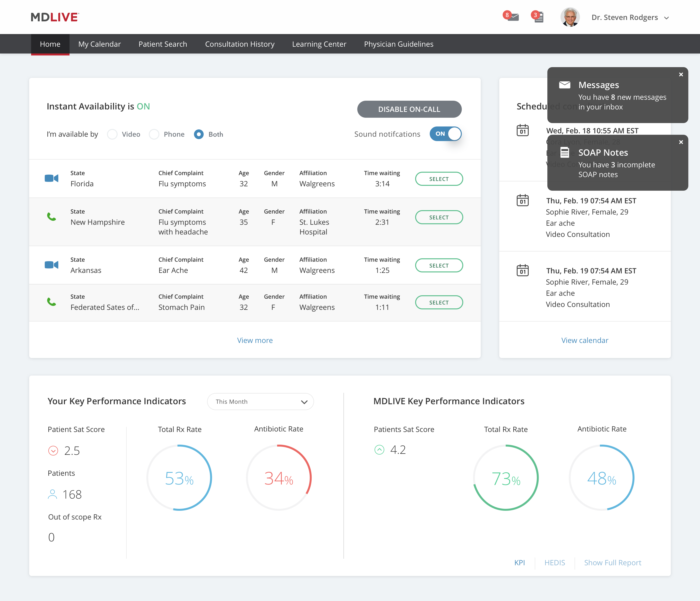Click the video icon next to Florida patient
The image size is (700, 601).
[x=51, y=179]
